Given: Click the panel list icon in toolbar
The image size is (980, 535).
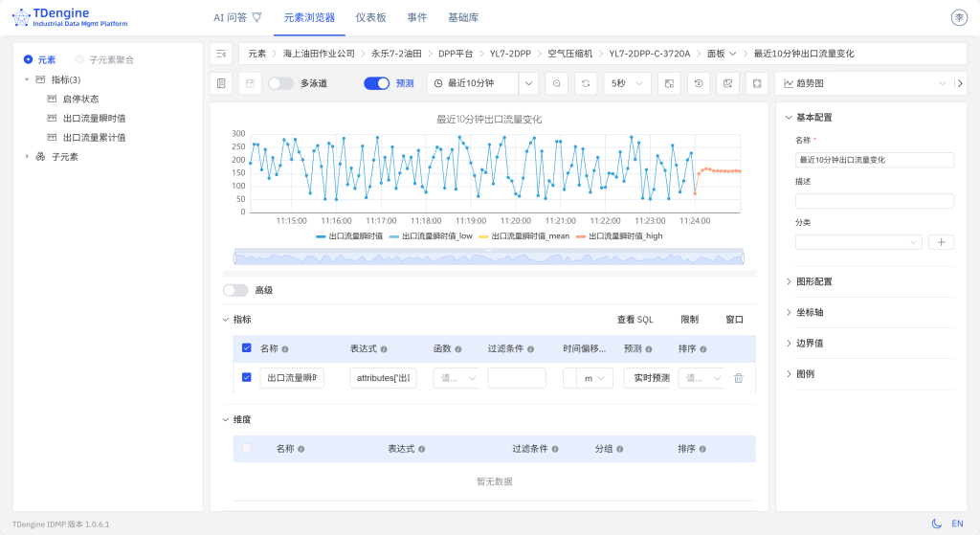Looking at the screenshot, I should (x=221, y=83).
